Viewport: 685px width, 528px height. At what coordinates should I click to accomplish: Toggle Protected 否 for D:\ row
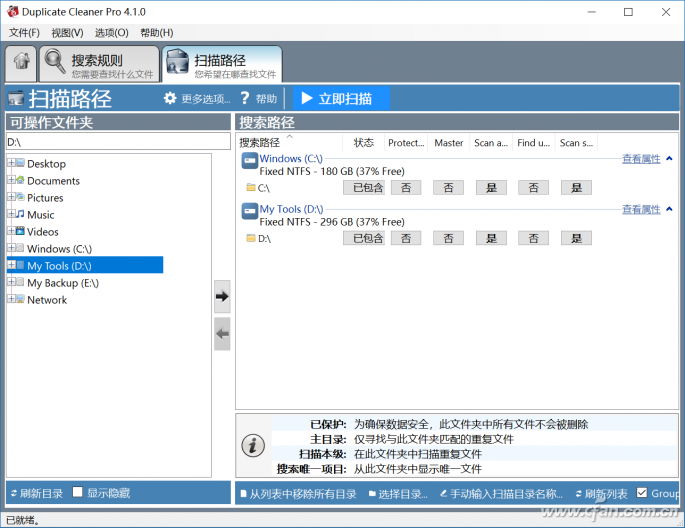tap(406, 238)
